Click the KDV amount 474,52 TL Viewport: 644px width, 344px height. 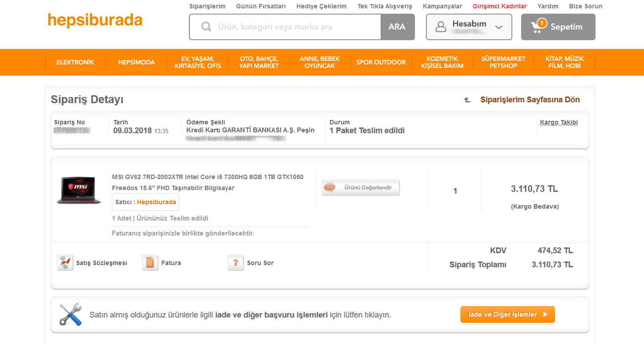pos(555,251)
